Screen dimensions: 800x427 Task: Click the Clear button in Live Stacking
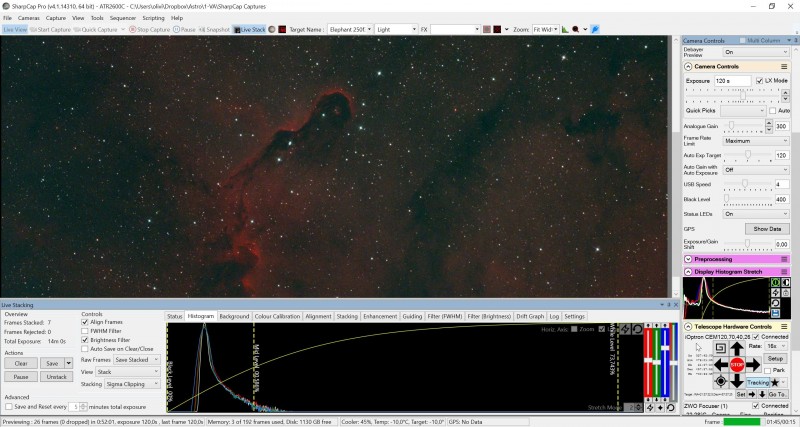(21, 363)
